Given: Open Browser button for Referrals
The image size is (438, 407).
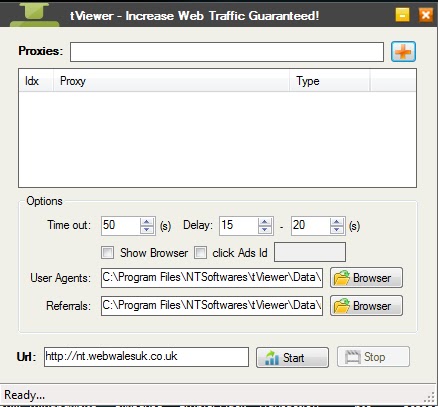Looking at the screenshot, I should (366, 306).
